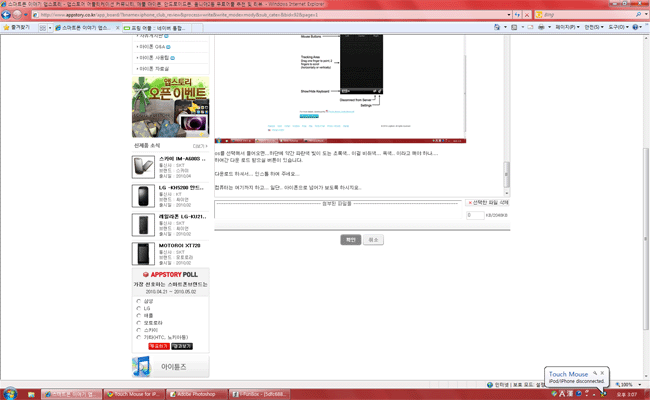Close the Touch Mouse notification balloon
The image size is (650, 400).
click(602, 373)
